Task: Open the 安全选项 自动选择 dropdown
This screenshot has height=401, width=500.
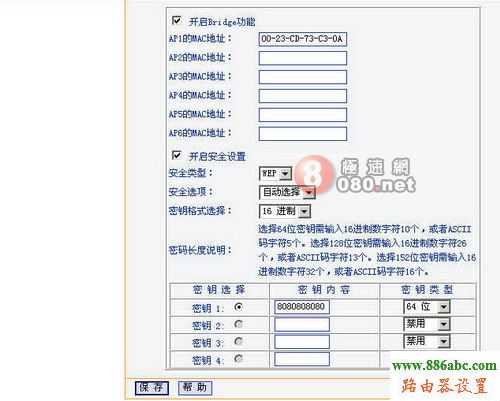Action: pos(287,192)
